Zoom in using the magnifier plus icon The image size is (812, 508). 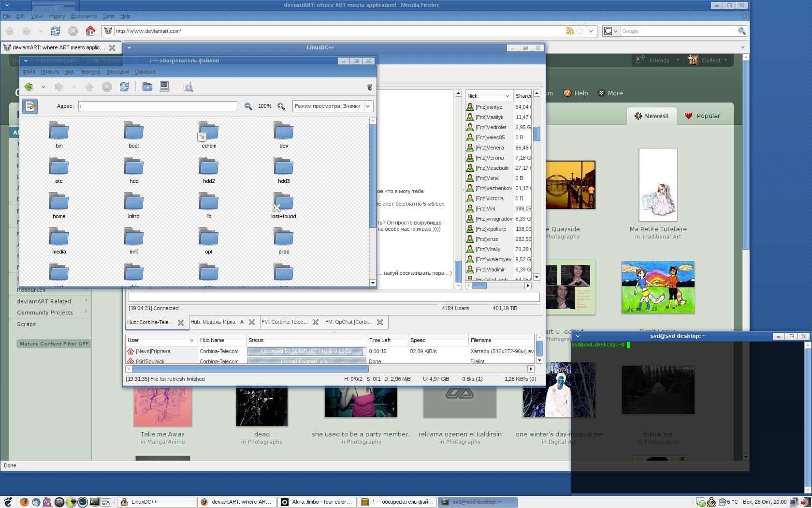pos(281,106)
